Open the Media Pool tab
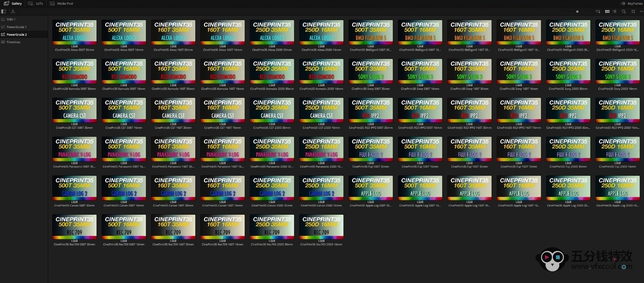 (62, 3)
